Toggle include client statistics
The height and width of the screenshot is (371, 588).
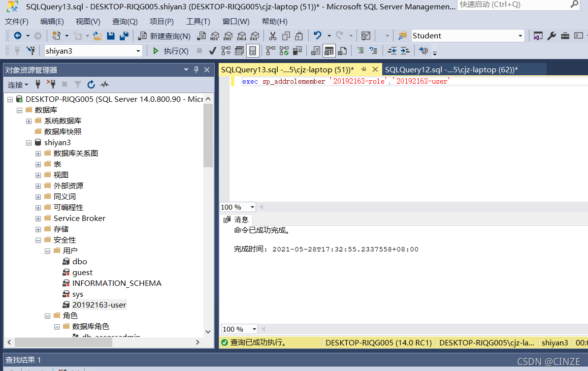tap(297, 51)
